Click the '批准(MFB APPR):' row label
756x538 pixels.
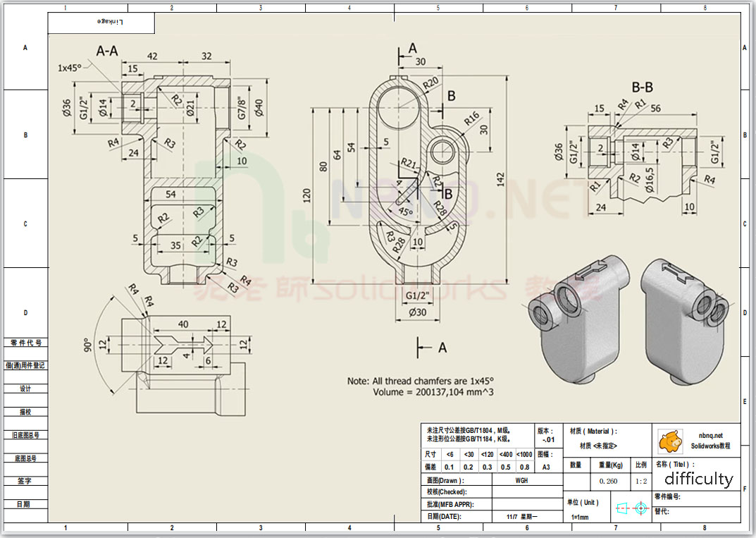point(450,504)
